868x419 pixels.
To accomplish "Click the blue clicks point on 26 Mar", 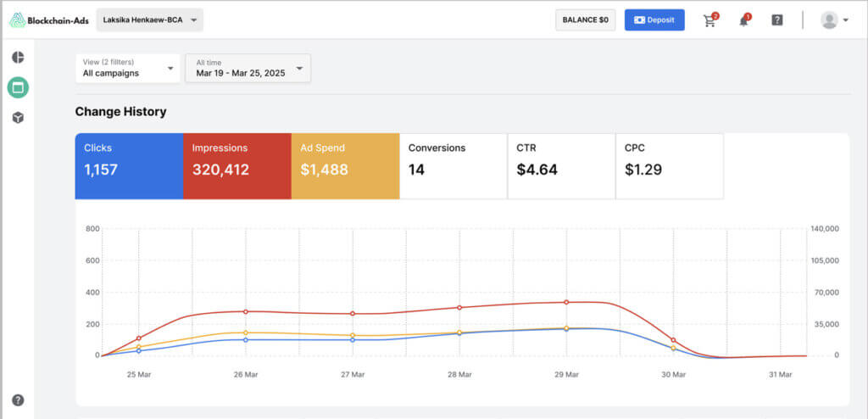I will coord(246,340).
